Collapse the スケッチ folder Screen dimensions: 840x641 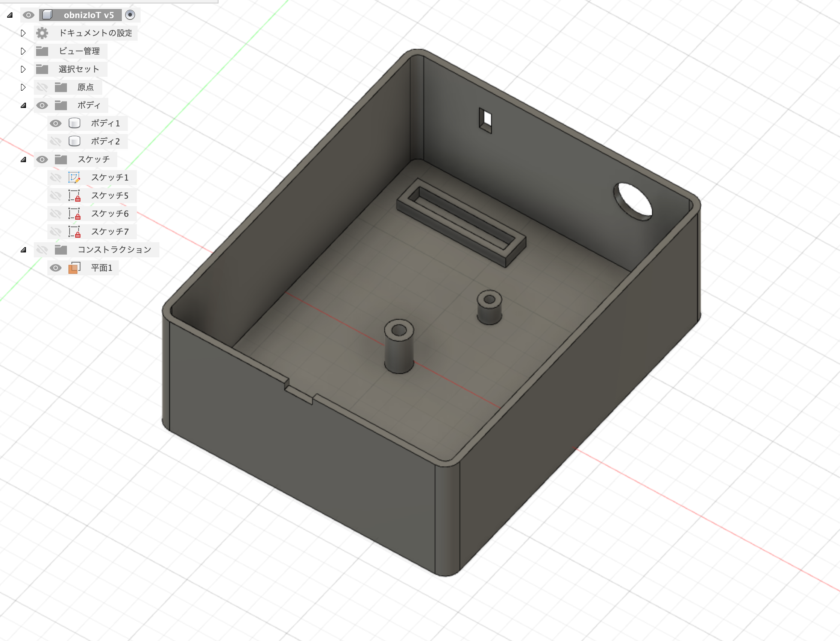click(23, 159)
